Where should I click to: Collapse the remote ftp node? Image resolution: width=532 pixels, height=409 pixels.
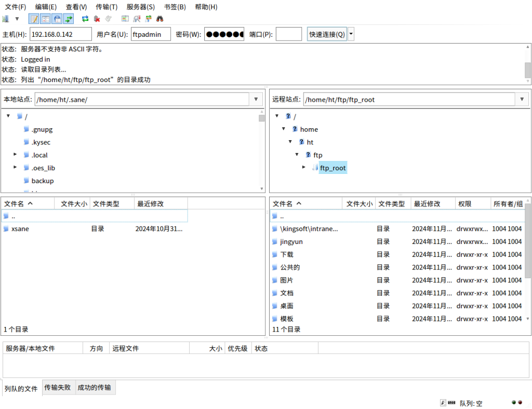pos(297,155)
